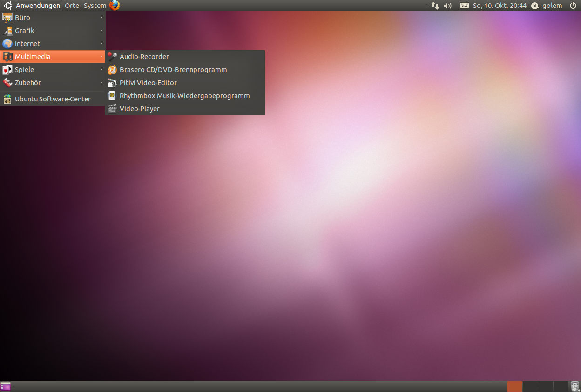Click the Rhythmbox speaker icon
This screenshot has width=581, height=392.
[x=112, y=96]
